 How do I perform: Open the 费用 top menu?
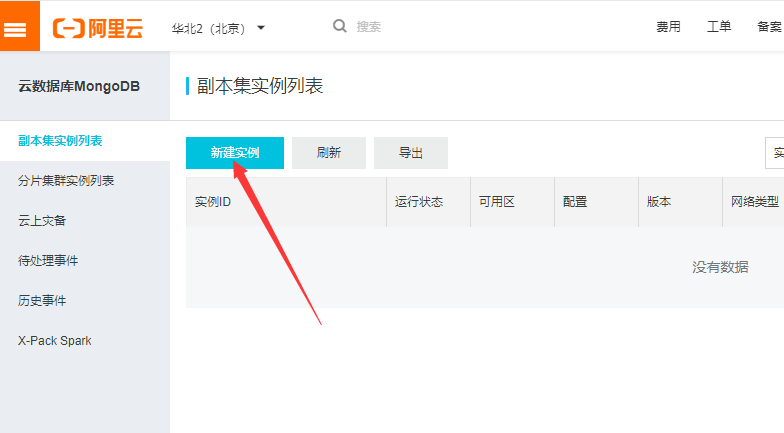click(x=668, y=27)
